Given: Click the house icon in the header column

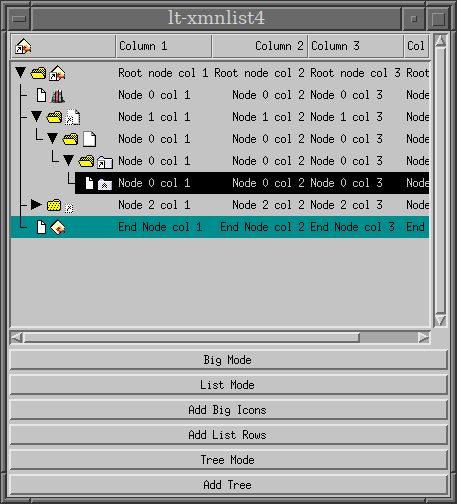Looking at the screenshot, I should (x=23, y=46).
